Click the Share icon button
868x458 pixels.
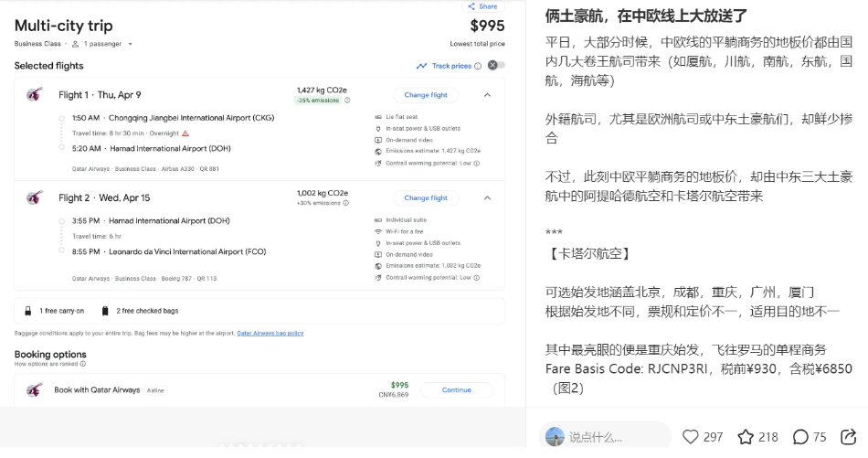pos(483,6)
